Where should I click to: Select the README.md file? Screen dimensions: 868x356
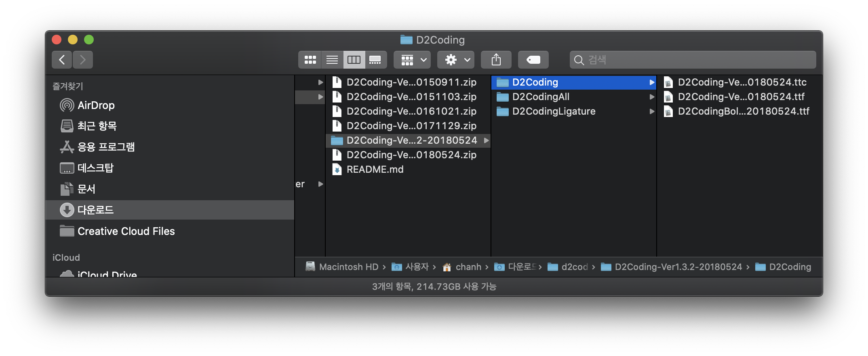[x=408, y=170]
